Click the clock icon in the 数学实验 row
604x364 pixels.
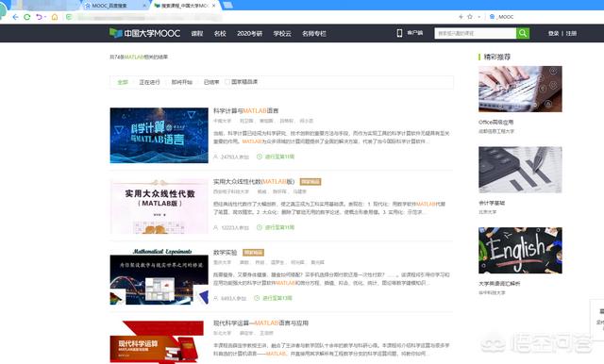click(x=257, y=298)
